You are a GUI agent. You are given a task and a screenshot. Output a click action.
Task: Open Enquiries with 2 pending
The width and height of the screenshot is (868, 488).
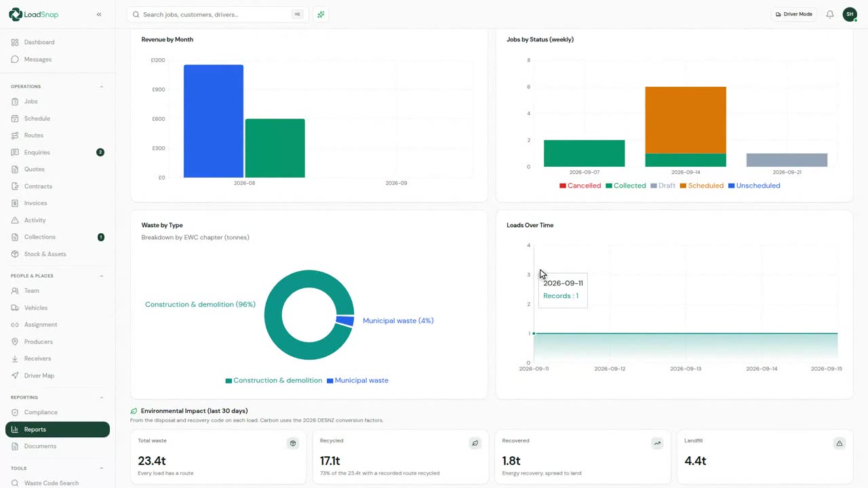pos(58,152)
